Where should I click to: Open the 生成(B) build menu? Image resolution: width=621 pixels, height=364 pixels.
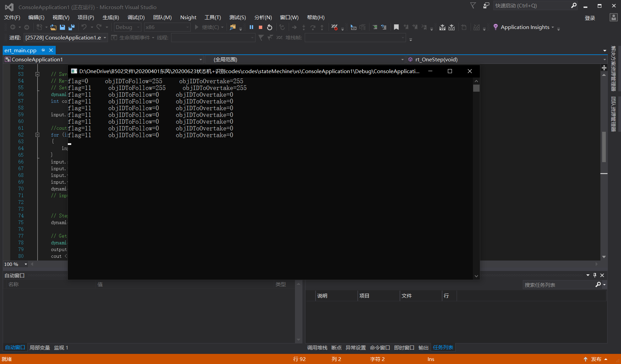[111, 18]
